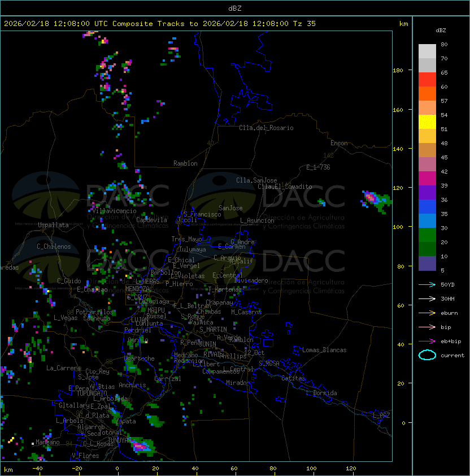Pick the purple swatch between 39 and 36
The width and height of the screenshot is (470, 476).
pyautogui.click(x=427, y=192)
